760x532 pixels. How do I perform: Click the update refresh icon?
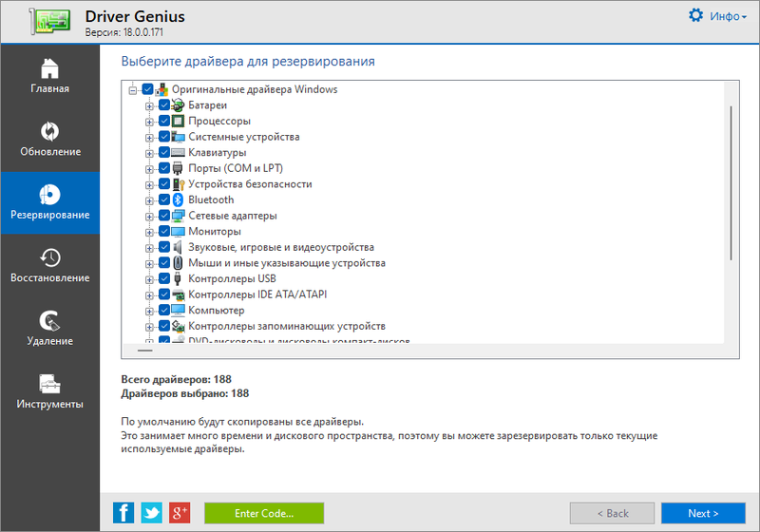[49, 131]
